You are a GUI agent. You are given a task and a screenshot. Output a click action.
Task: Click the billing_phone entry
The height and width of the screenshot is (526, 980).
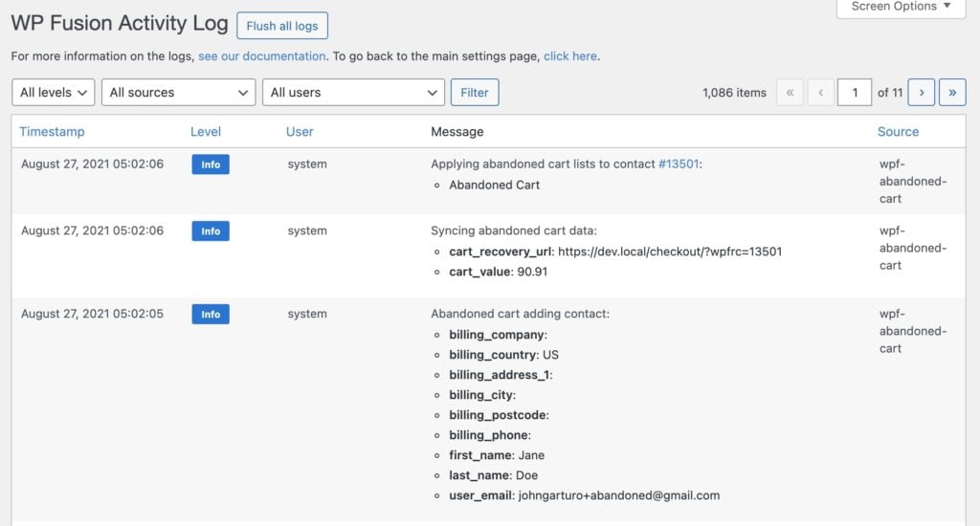(490, 435)
